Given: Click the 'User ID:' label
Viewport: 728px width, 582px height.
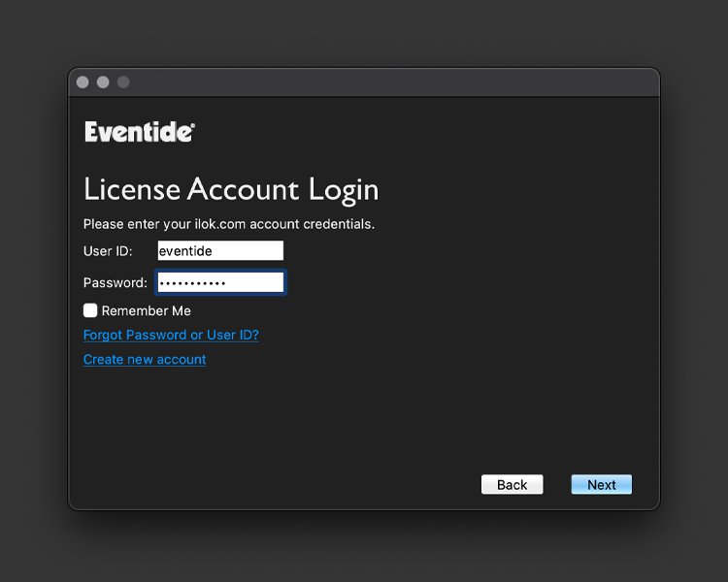Looking at the screenshot, I should coord(107,251).
